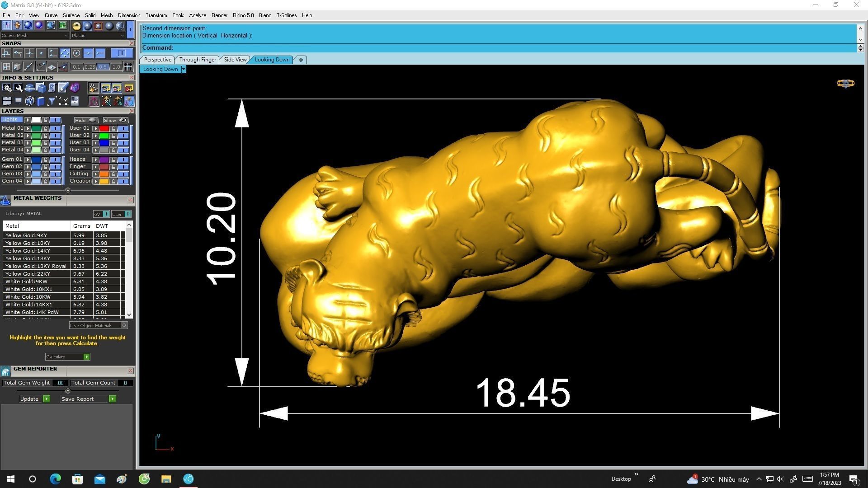Click the 45° angle constraint snap icon

pyautogui.click(x=40, y=67)
